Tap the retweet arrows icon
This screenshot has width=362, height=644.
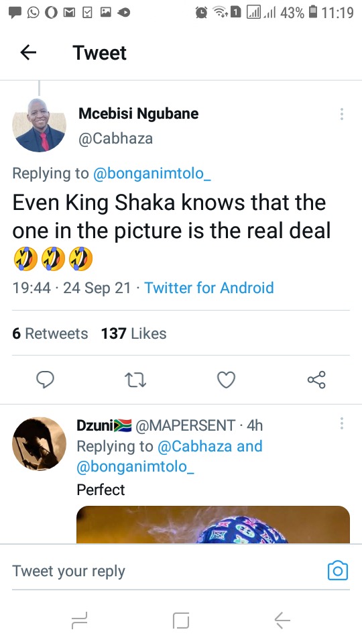click(135, 380)
